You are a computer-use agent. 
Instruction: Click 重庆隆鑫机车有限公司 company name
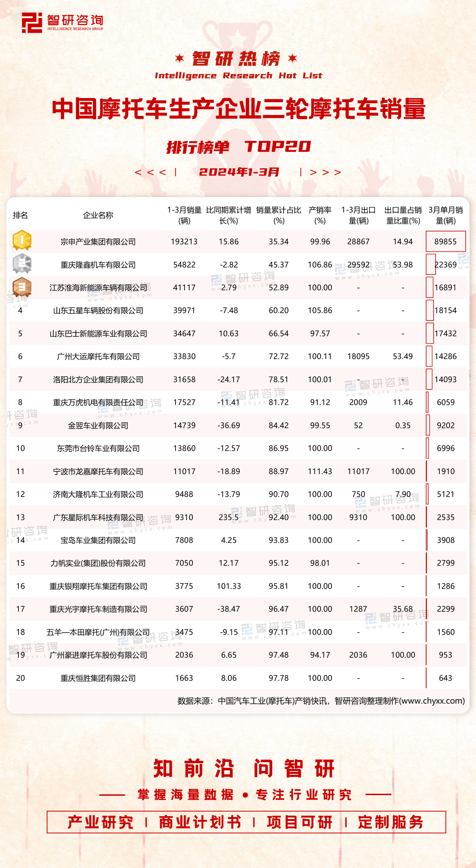(x=98, y=265)
